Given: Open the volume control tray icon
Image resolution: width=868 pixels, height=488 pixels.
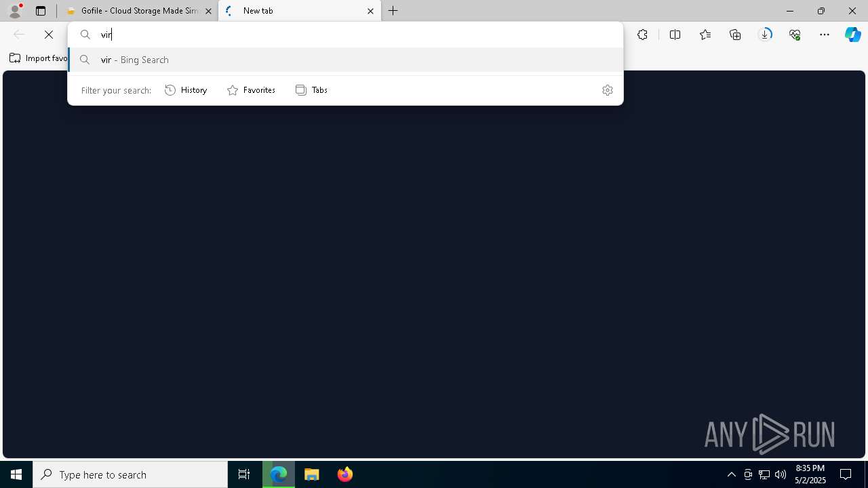Looking at the screenshot, I should [x=781, y=474].
